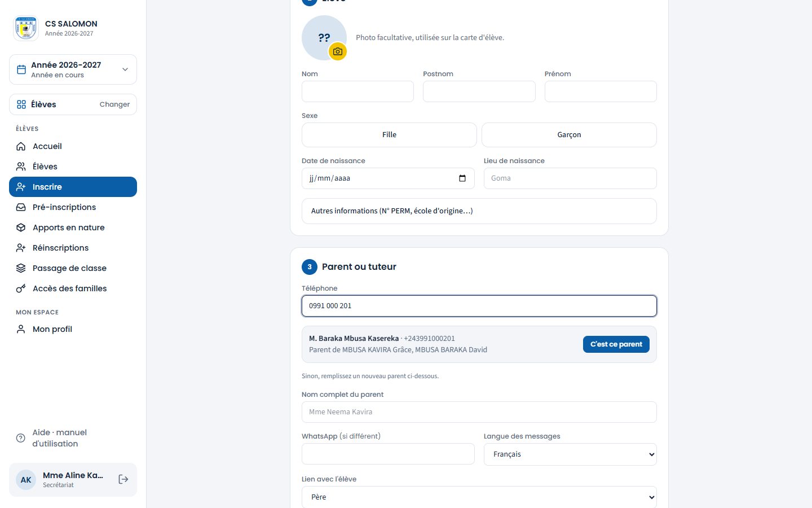
Task: Go to Réinscriptions page
Action: point(73,248)
